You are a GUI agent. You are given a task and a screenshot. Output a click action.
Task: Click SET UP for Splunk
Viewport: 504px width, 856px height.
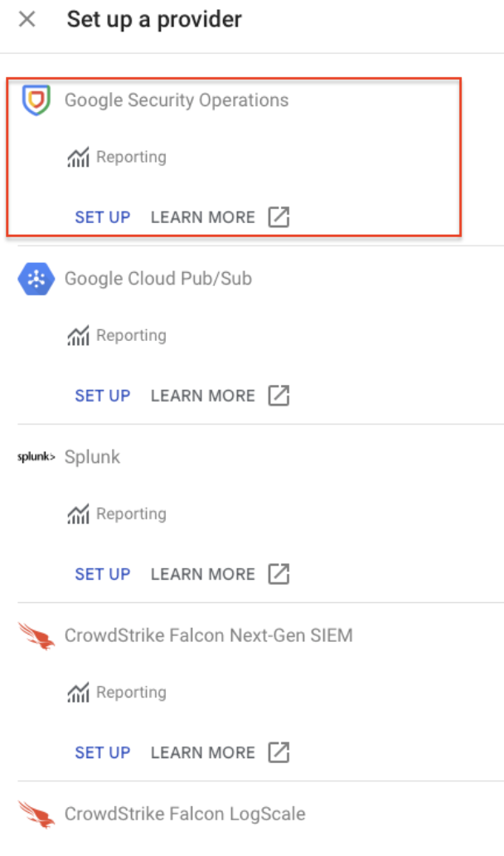click(102, 573)
